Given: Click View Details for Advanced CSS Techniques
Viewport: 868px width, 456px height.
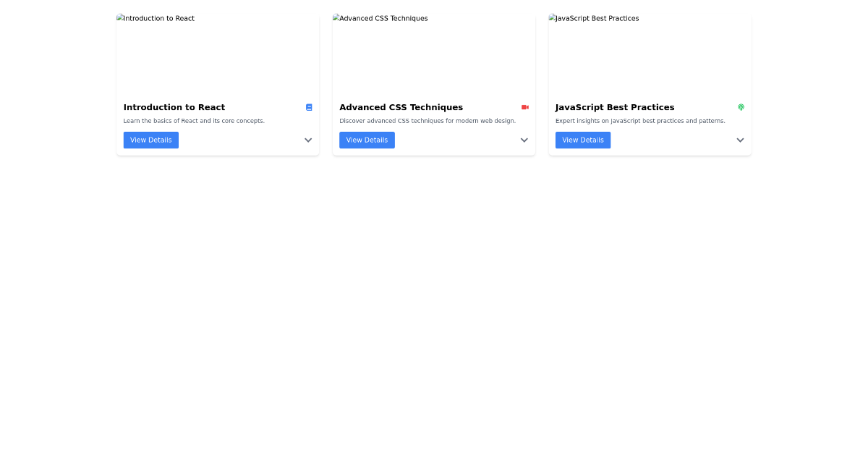Looking at the screenshot, I should (367, 140).
